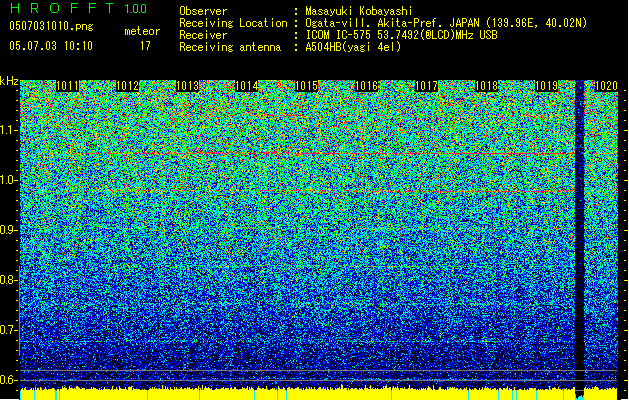Click the Observer label
The width and height of the screenshot is (629, 400).
[x=203, y=11]
